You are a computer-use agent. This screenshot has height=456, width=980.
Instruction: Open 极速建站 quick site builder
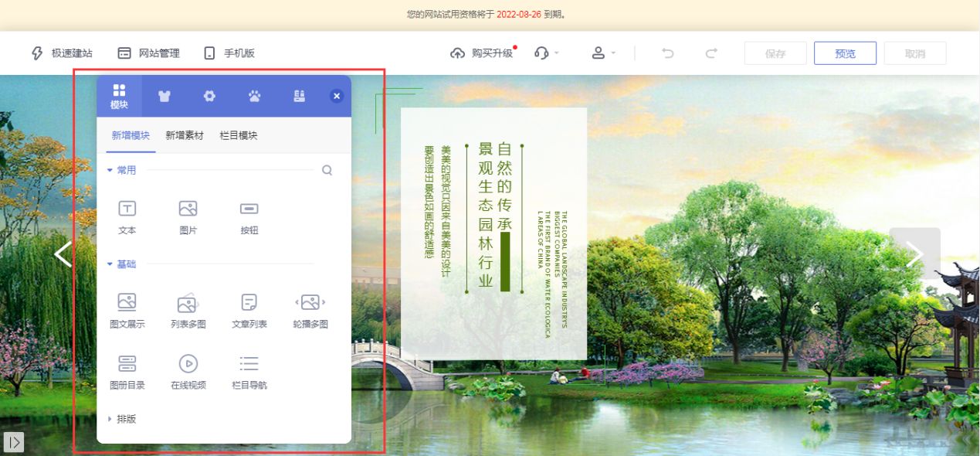tap(62, 53)
